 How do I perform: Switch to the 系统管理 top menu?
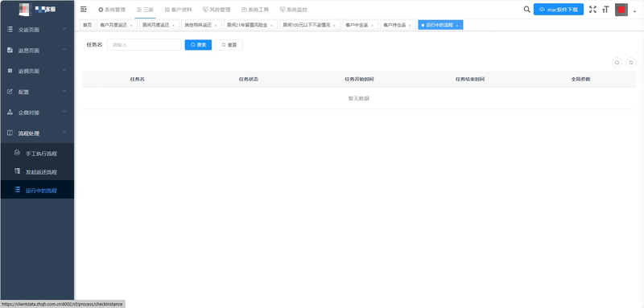click(x=112, y=10)
